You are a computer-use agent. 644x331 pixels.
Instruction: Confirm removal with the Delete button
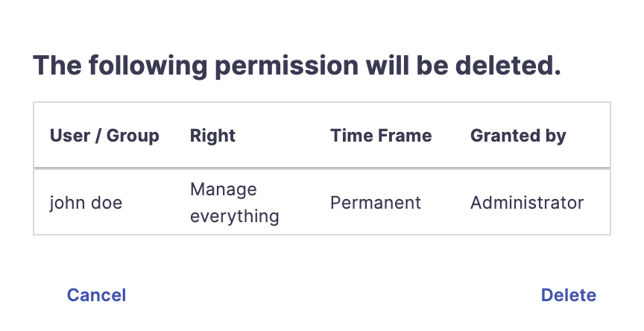(569, 295)
